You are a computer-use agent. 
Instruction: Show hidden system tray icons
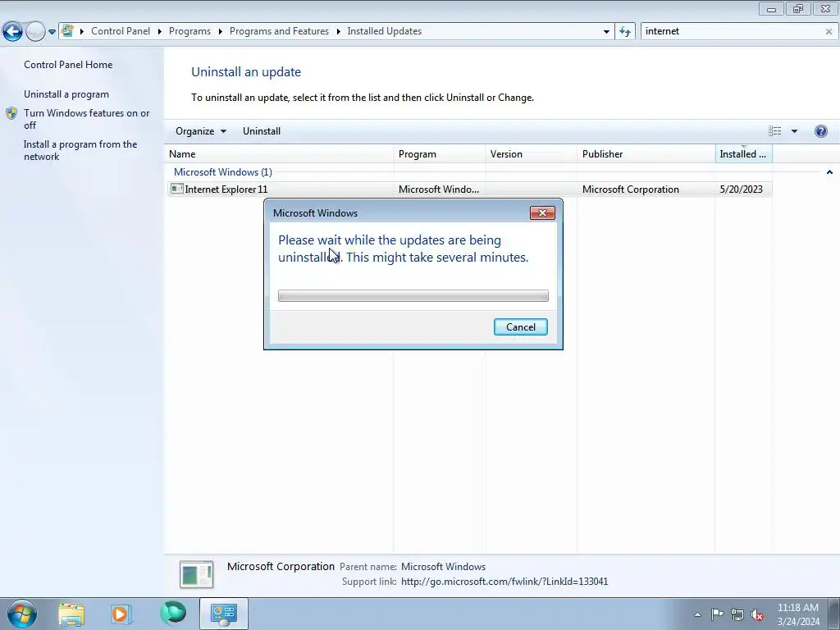(x=697, y=614)
